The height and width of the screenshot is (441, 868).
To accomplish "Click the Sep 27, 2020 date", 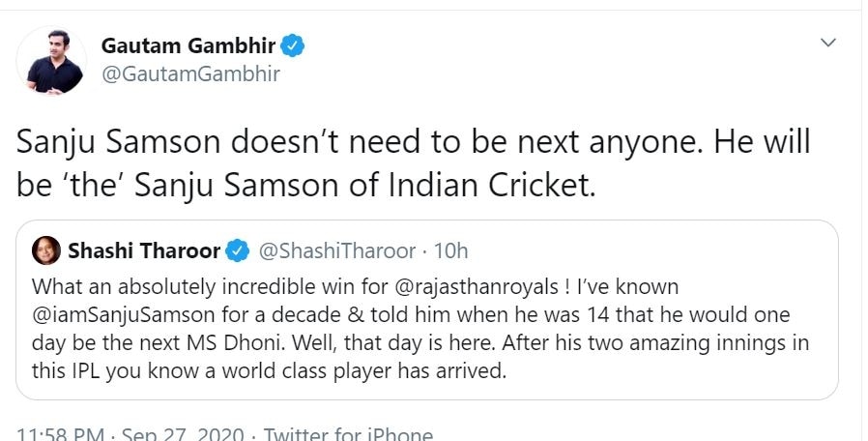I will coord(183,434).
